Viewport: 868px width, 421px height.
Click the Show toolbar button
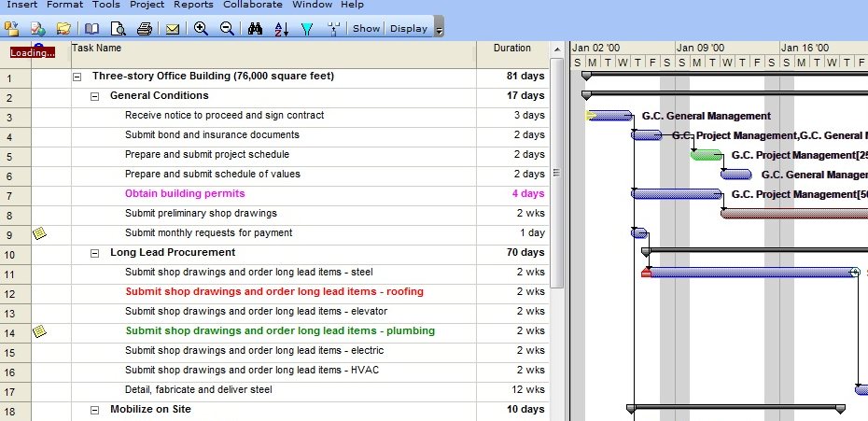pos(366,29)
